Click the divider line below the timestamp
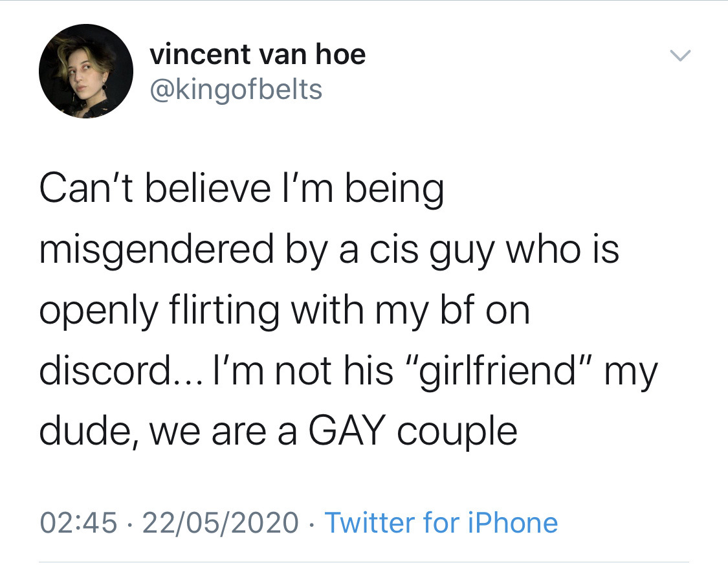This screenshot has width=728, height=565. coord(364,561)
